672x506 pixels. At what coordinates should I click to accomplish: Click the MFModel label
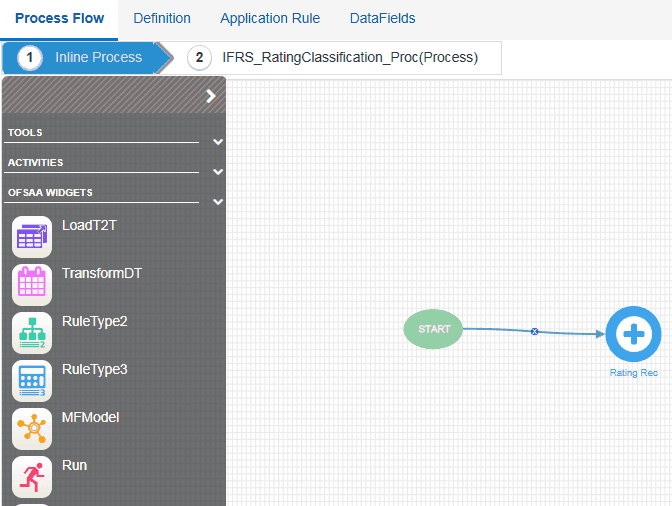pyautogui.click(x=90, y=417)
